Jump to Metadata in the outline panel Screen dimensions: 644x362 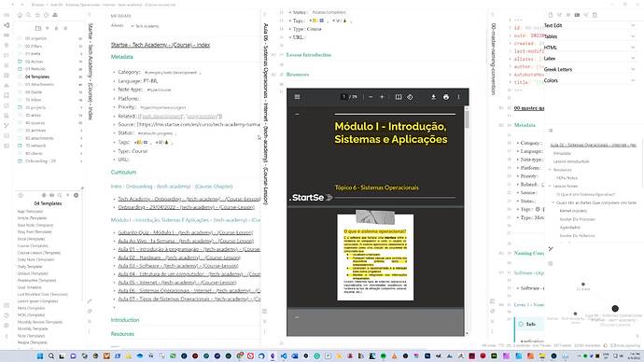(x=562, y=153)
